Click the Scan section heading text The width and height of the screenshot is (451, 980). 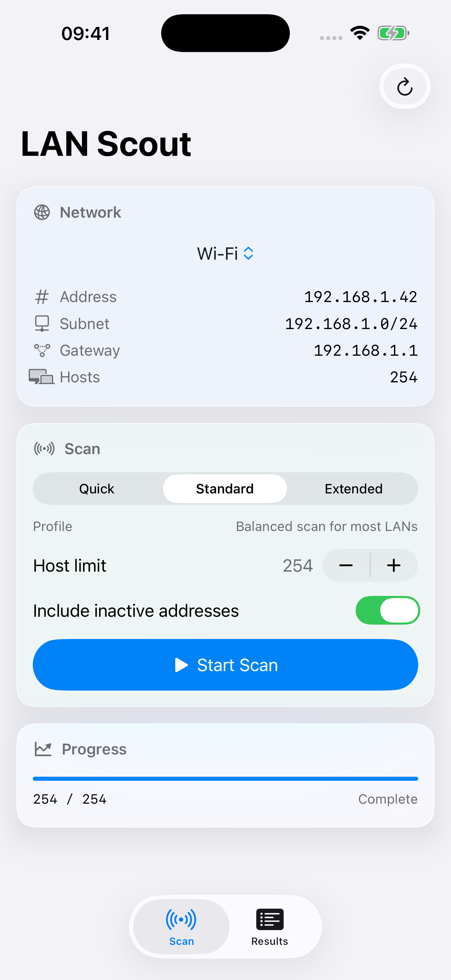click(82, 449)
